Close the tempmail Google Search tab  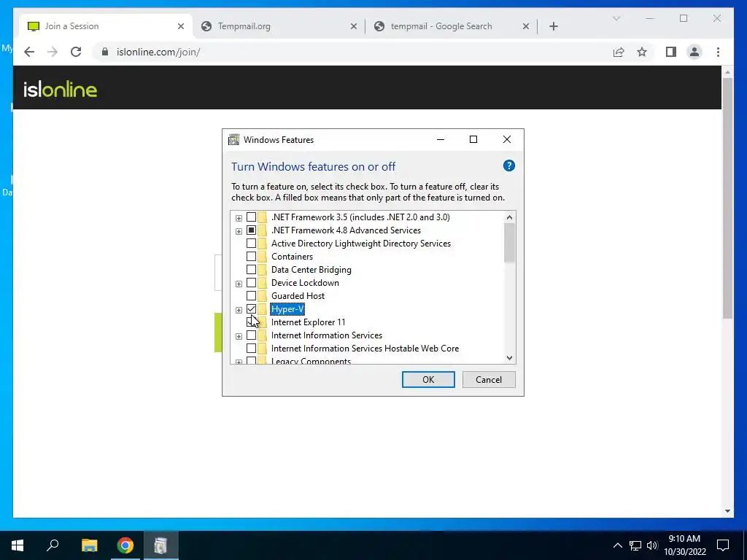(x=526, y=26)
